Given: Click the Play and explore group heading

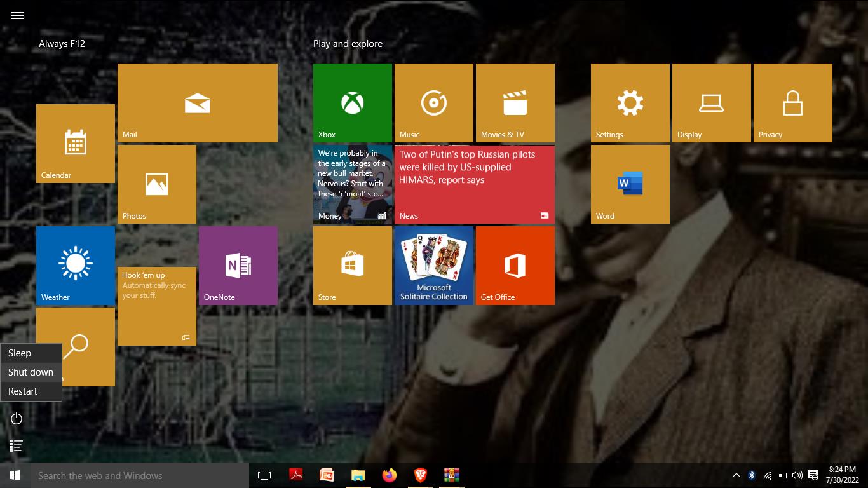Looking at the screenshot, I should pos(348,44).
